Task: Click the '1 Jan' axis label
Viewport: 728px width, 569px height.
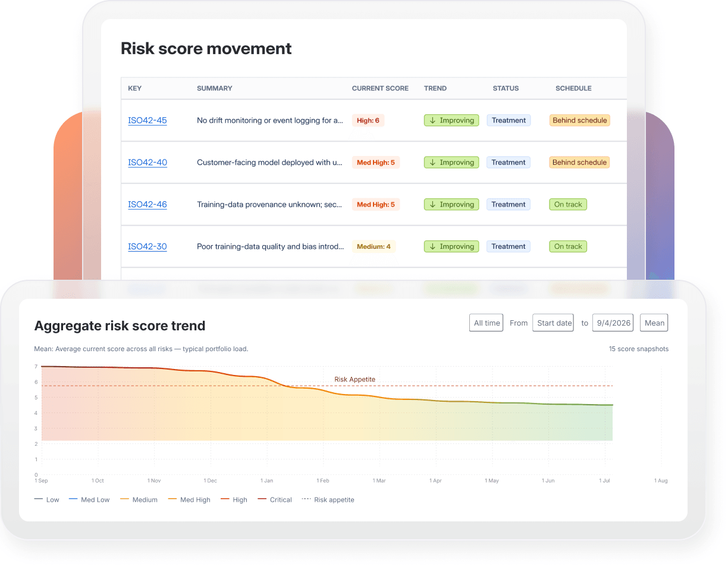Action: pos(266,480)
